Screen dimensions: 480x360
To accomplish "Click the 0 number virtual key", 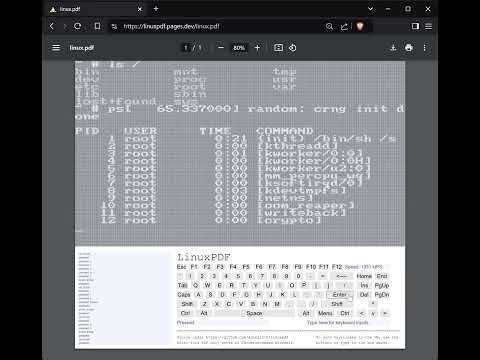I will coord(298,276).
